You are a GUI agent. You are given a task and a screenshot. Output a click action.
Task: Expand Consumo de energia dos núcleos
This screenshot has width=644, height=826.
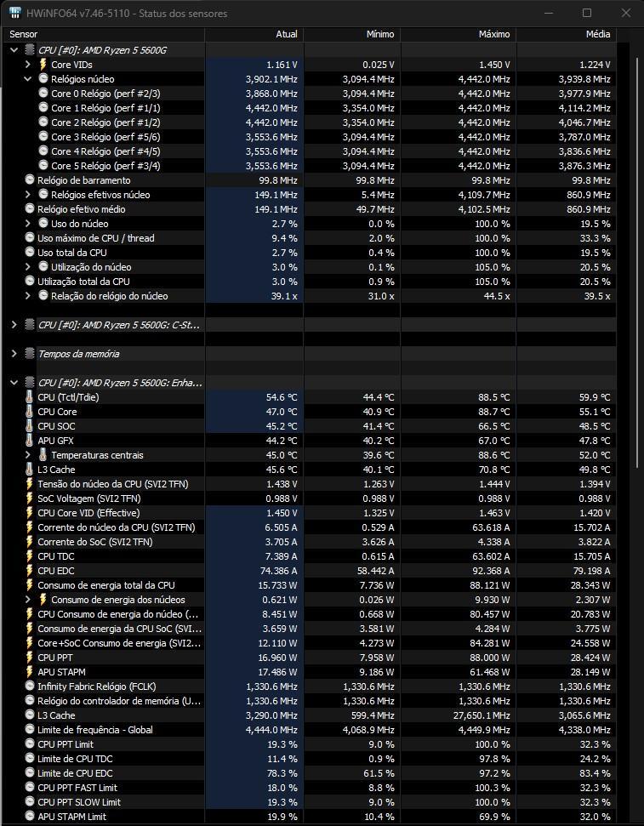tap(27, 600)
